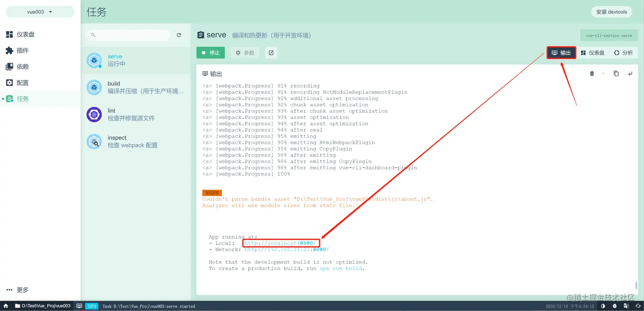Click the reset plugin API refresh icon
The image size is (644, 311).
638,306
